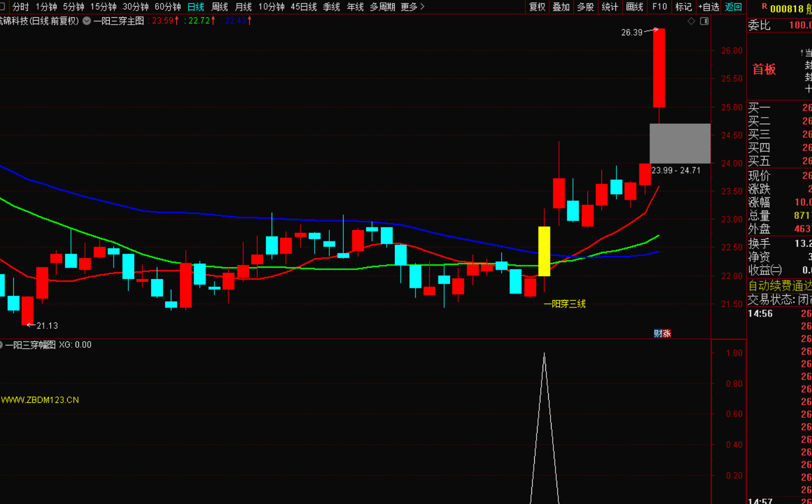Toggle the checkbox left of 分时

[x=3, y=7]
